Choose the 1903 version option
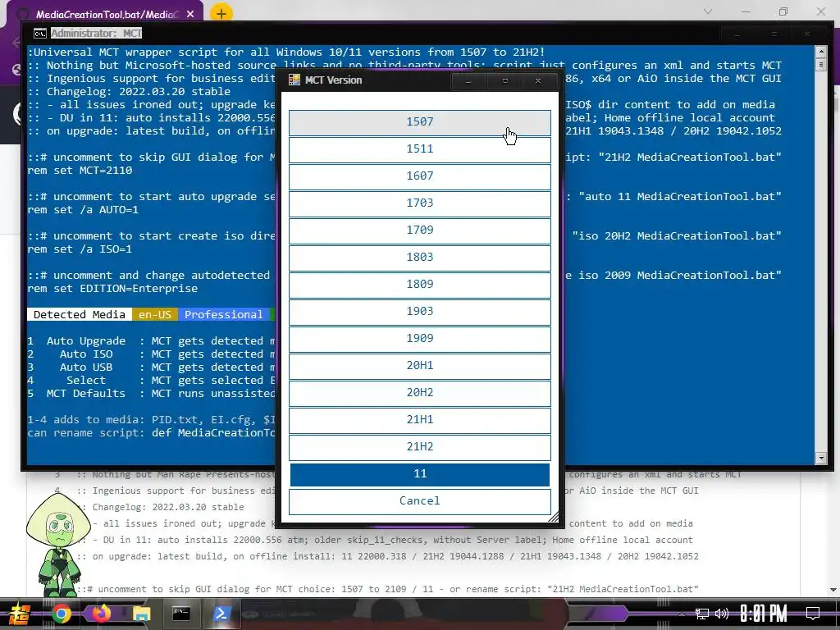 [x=419, y=312]
